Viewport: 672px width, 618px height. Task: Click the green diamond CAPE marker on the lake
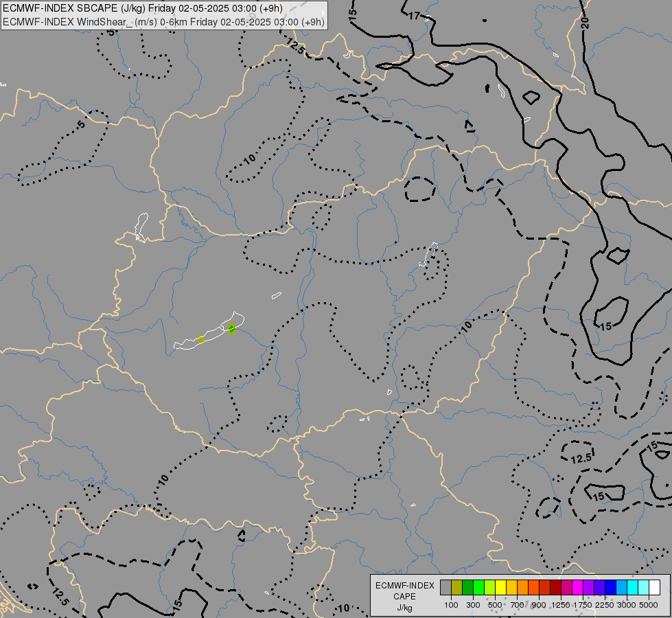(x=231, y=329)
